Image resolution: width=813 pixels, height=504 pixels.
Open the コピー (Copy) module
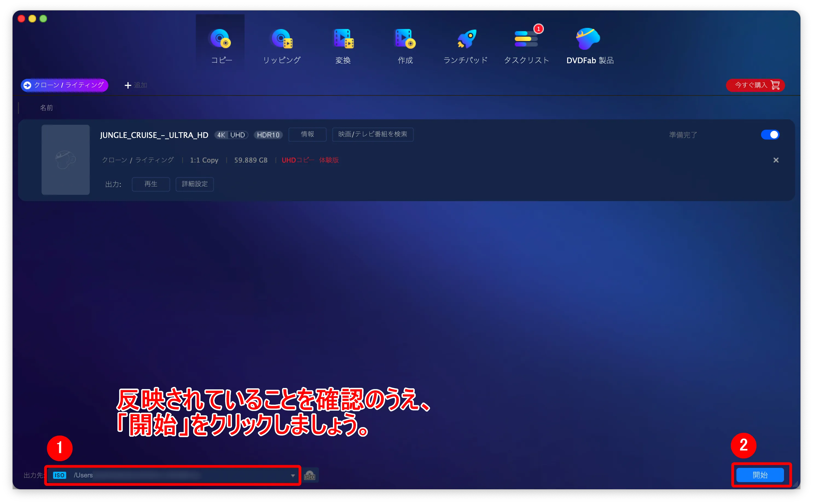click(220, 43)
